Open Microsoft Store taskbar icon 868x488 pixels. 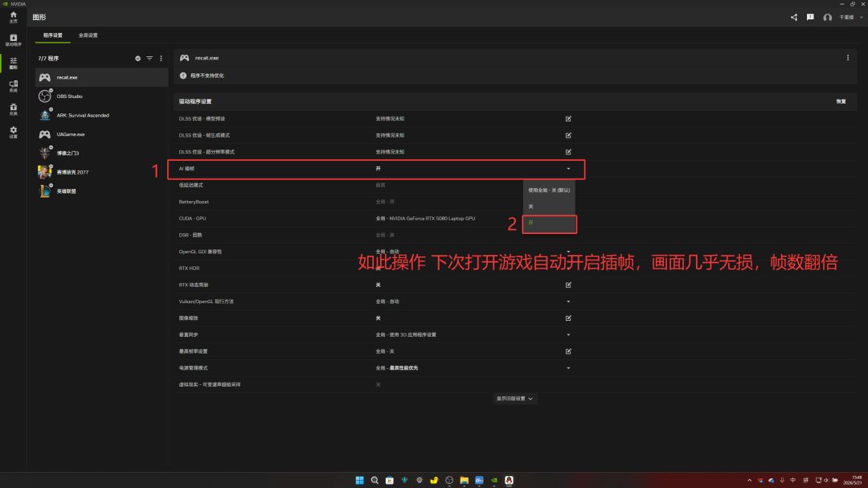coord(389,480)
